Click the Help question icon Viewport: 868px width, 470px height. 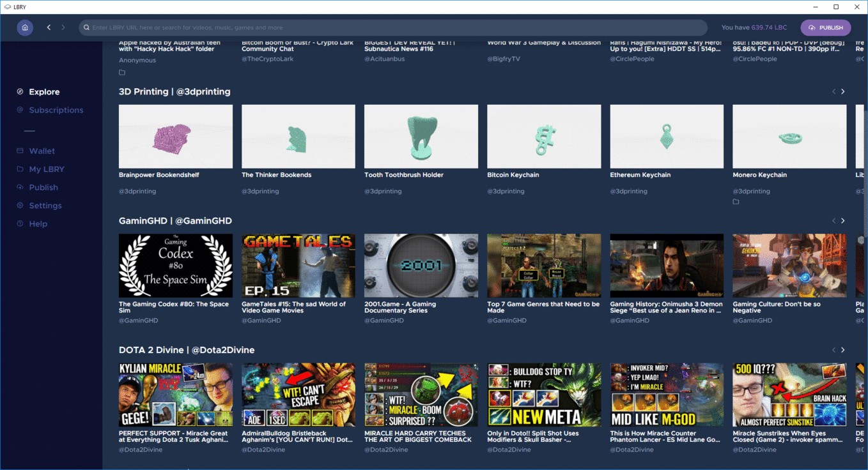tap(20, 224)
